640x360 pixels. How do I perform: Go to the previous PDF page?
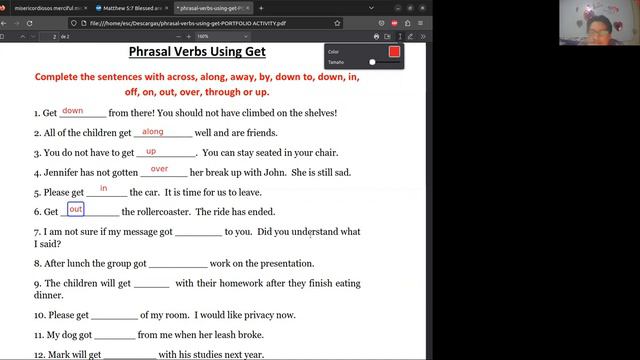(23, 36)
